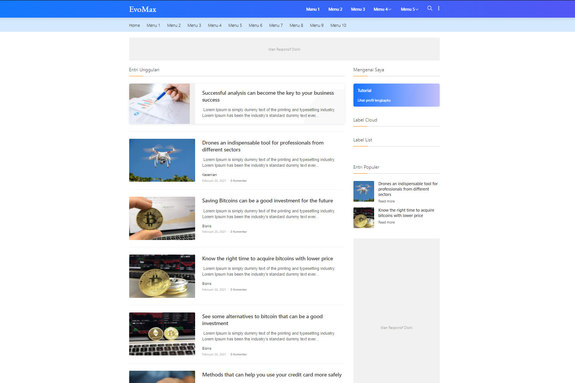Open the search icon in header

(429, 8)
